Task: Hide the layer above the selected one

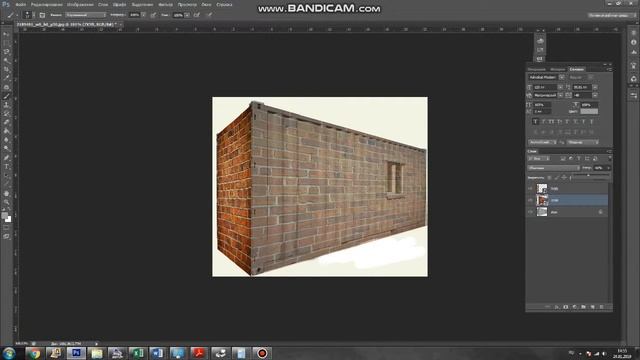Action: click(530, 188)
